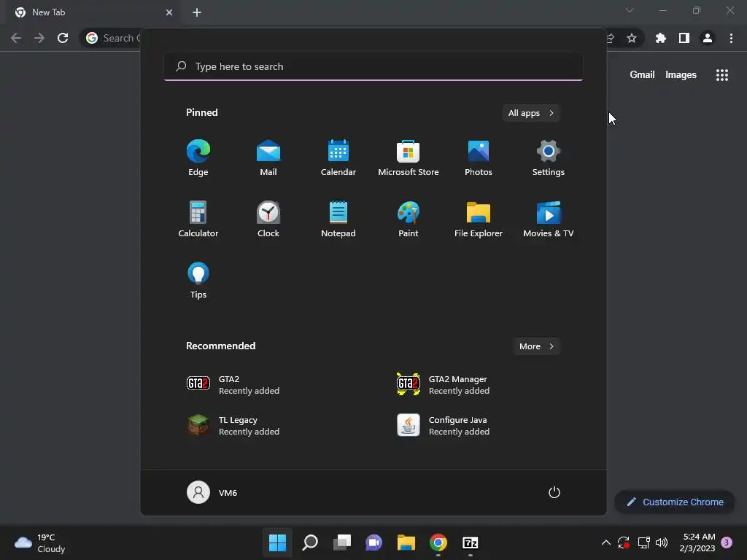Viewport: 747px width, 560px height.
Task: Launch Notepad from pinned apps
Action: click(x=338, y=219)
